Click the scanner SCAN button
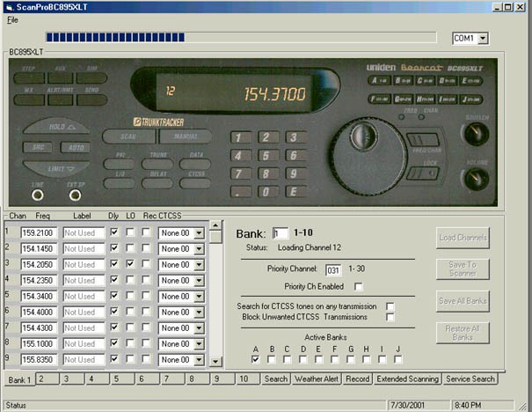This screenshot has width=532, height=412. click(x=128, y=136)
